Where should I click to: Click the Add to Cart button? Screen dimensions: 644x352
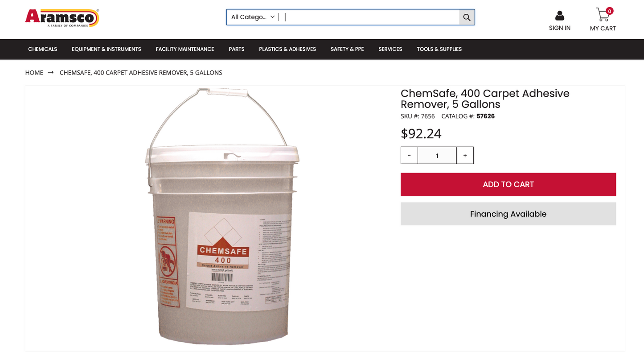[x=509, y=184]
